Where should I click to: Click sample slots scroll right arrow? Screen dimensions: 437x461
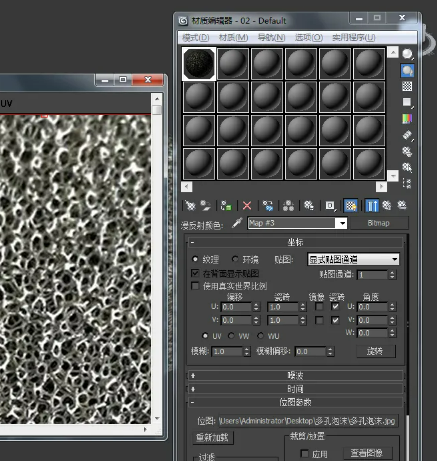pos(381,186)
